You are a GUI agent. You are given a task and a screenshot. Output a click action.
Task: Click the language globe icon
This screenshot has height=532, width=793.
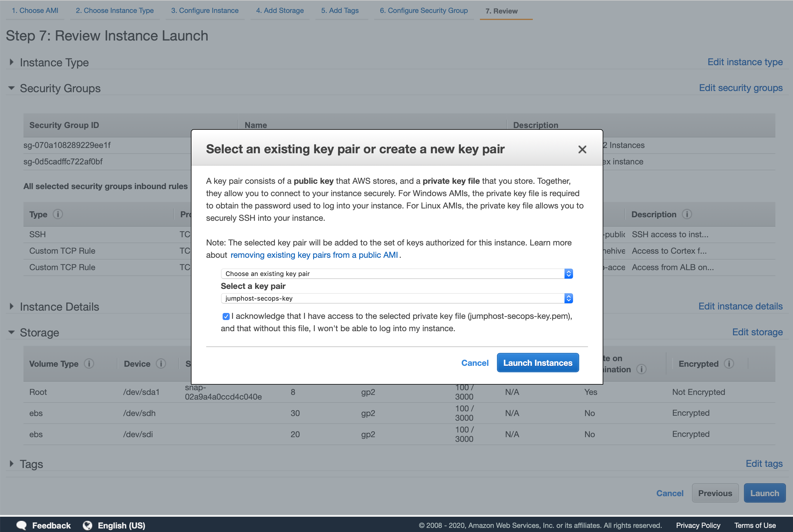tap(87, 525)
